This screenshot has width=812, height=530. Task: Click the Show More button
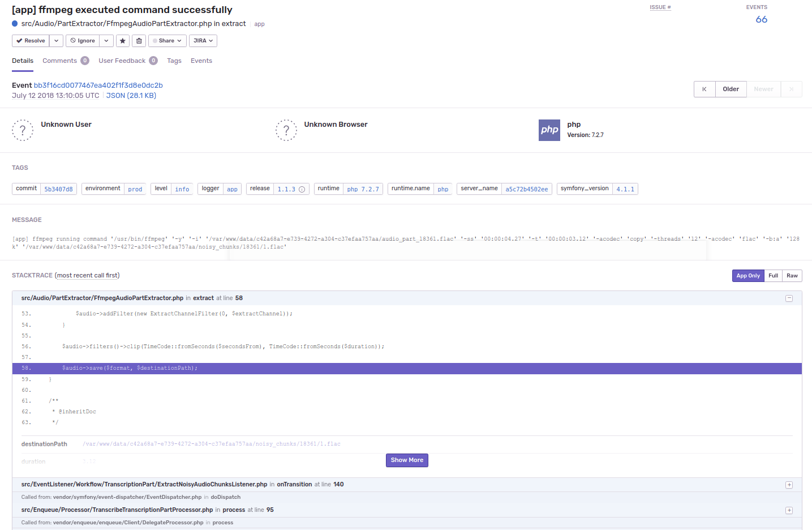click(407, 460)
